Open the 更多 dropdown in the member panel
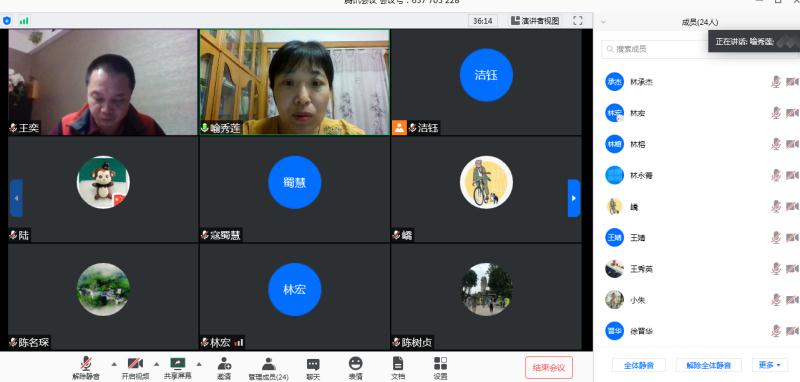This screenshot has height=382, width=800. tap(769, 365)
